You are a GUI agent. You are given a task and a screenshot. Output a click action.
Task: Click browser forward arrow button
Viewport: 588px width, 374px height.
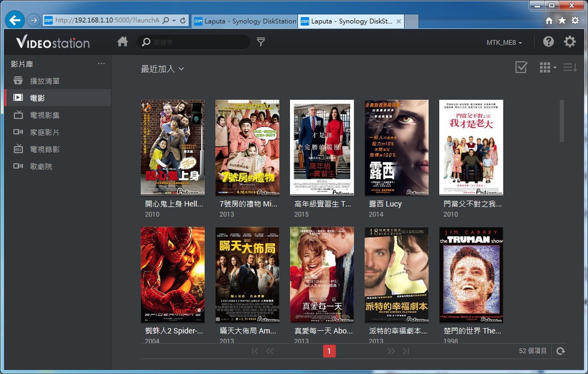point(33,20)
